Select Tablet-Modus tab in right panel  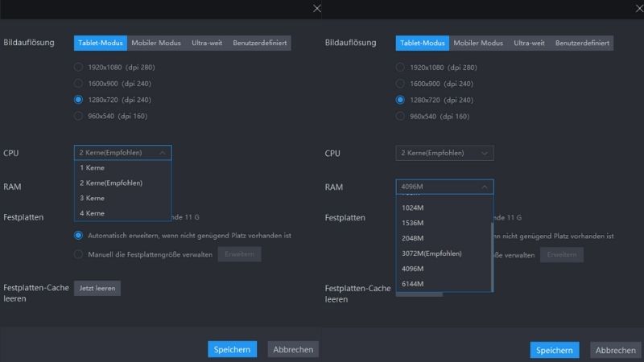(422, 43)
